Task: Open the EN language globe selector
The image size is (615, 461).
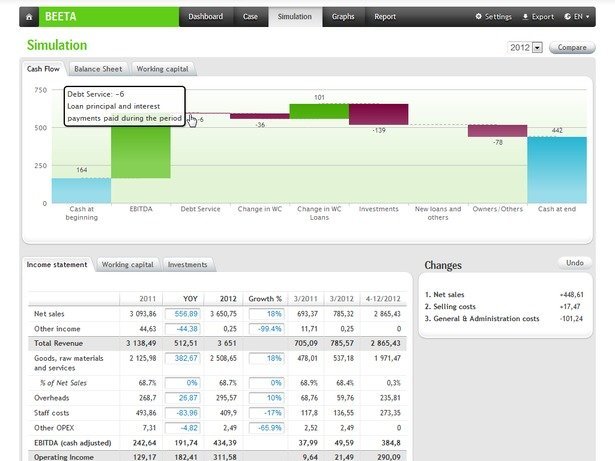Action: (x=568, y=17)
